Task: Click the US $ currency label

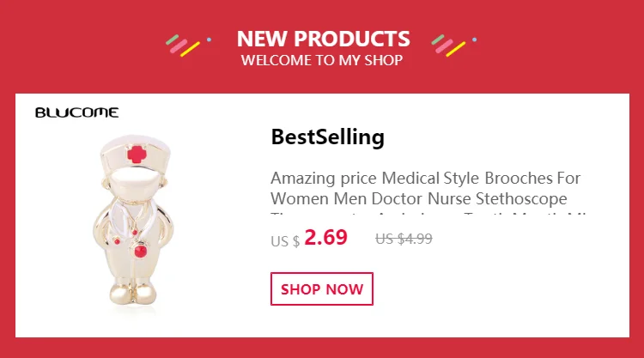Action: tap(285, 241)
